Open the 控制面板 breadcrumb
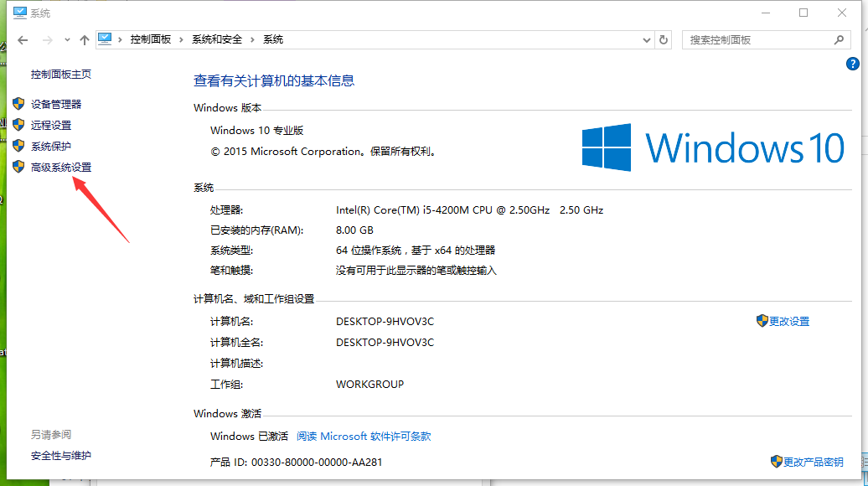The image size is (868, 486). [151, 39]
